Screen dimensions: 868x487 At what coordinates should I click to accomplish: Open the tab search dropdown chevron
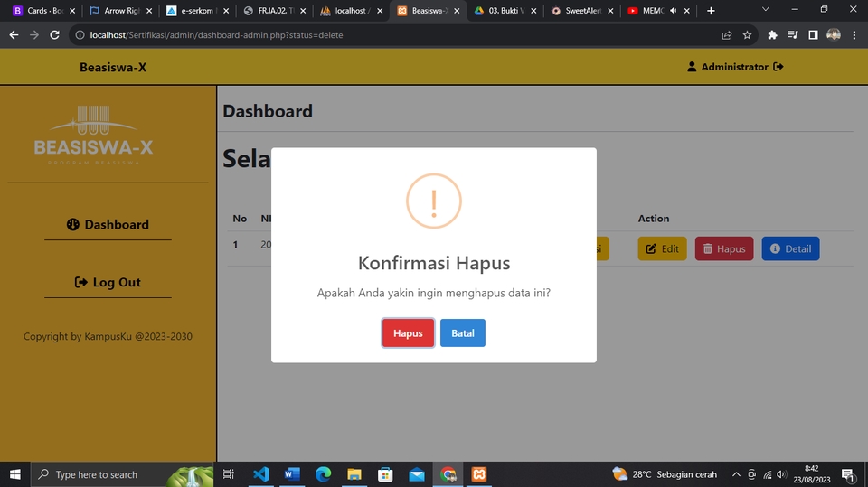click(766, 9)
